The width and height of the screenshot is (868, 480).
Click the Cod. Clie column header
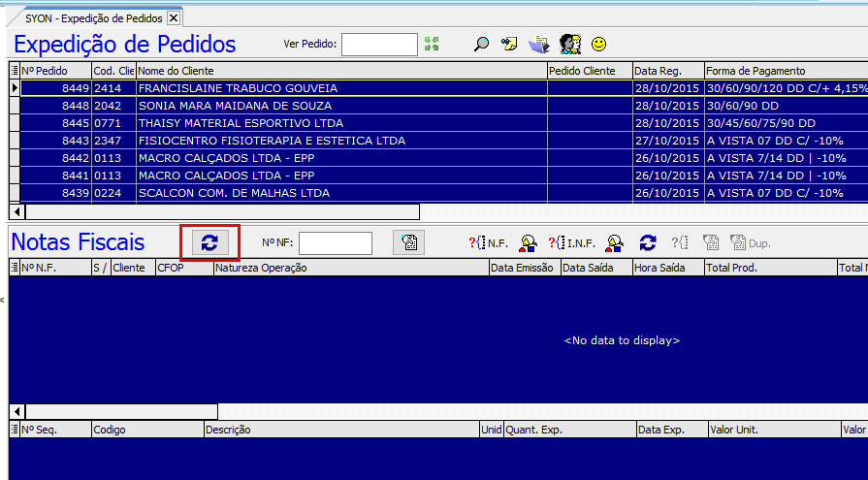pyautogui.click(x=113, y=71)
